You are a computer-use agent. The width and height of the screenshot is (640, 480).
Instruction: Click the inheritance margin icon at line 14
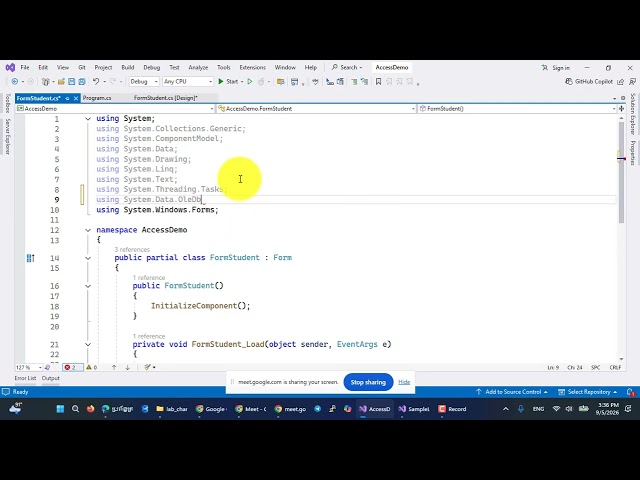point(31,258)
